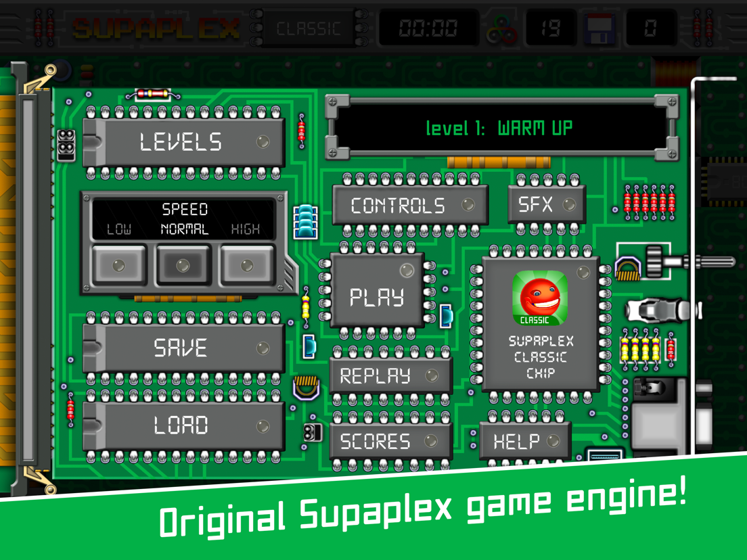The image size is (747, 560).
Task: Click the infotron counter icon
Action: coord(501,30)
